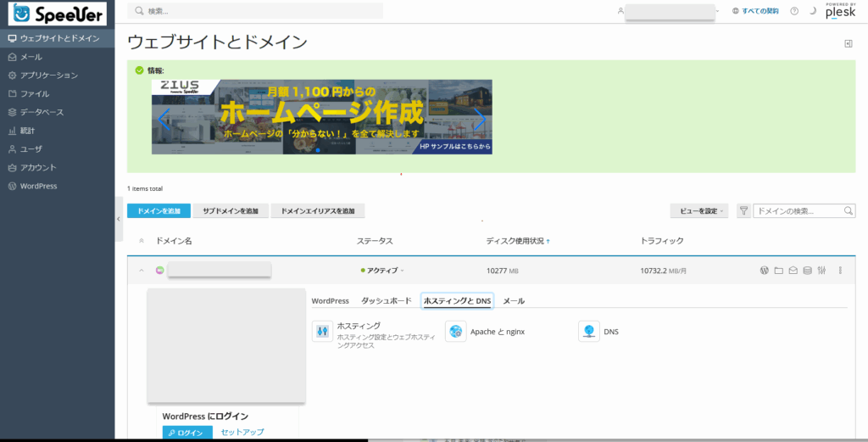Click the WordPress ログイン button
This screenshot has height=442, width=868.
(x=187, y=433)
